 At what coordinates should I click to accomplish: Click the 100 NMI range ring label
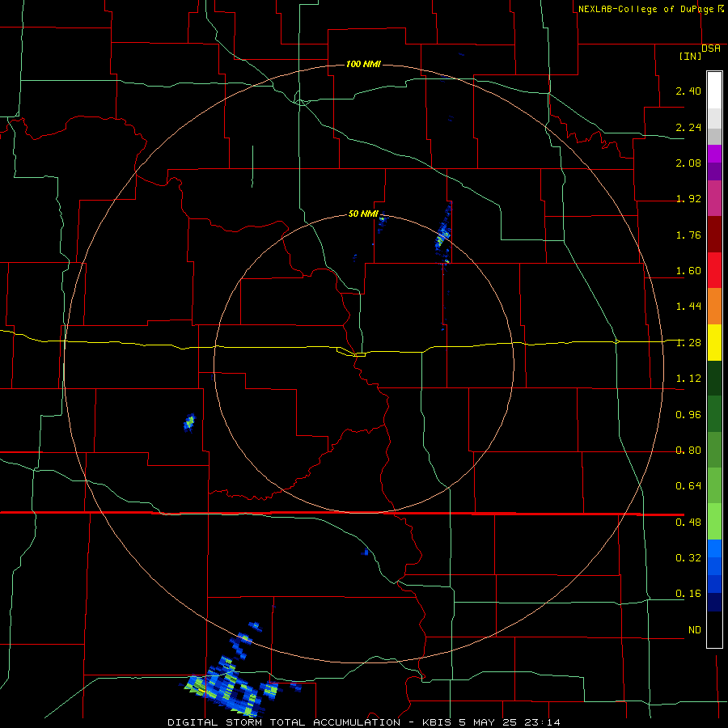(363, 64)
